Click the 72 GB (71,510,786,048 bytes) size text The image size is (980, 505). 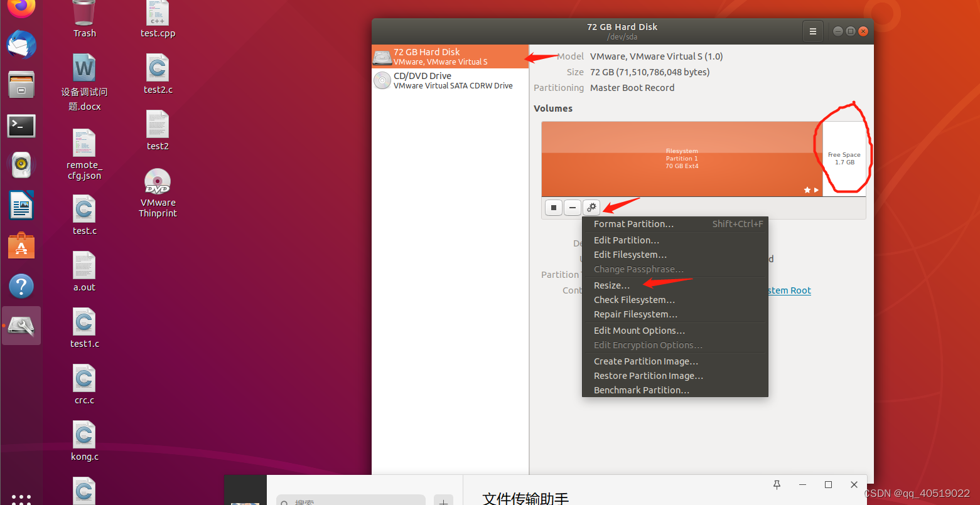click(650, 72)
